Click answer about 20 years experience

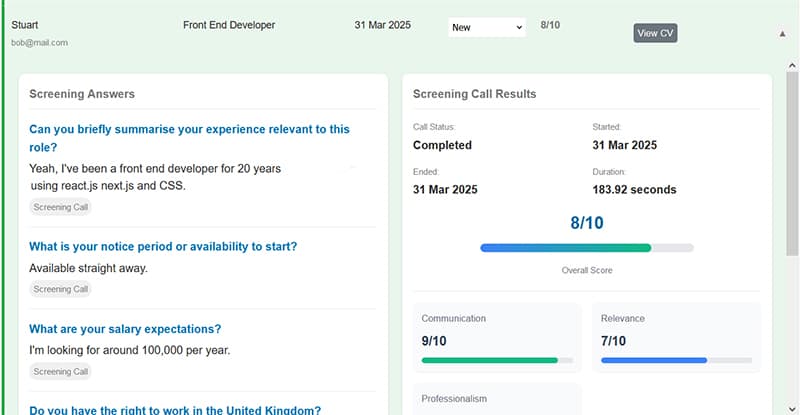(155, 177)
